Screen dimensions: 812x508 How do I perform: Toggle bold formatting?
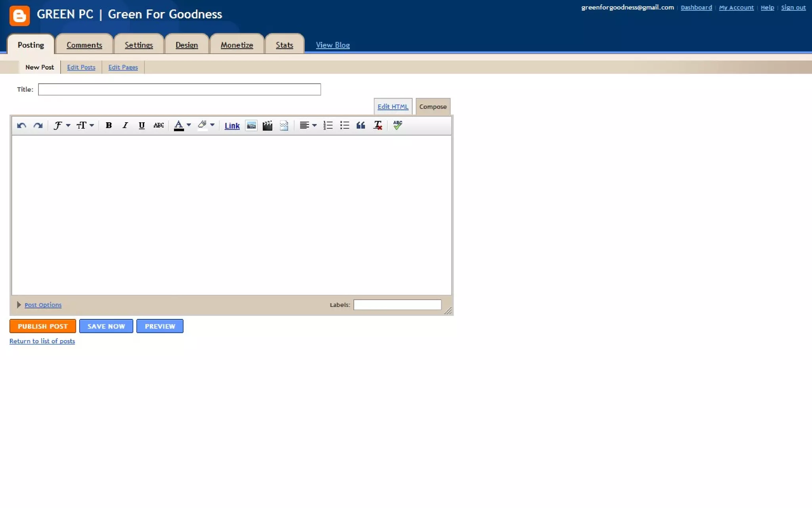108,125
